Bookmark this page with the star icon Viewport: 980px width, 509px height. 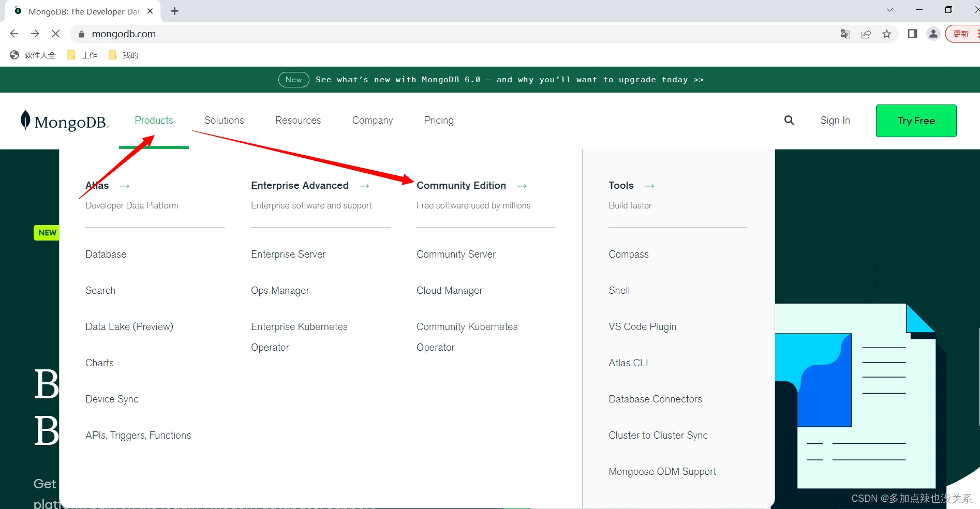[x=887, y=34]
